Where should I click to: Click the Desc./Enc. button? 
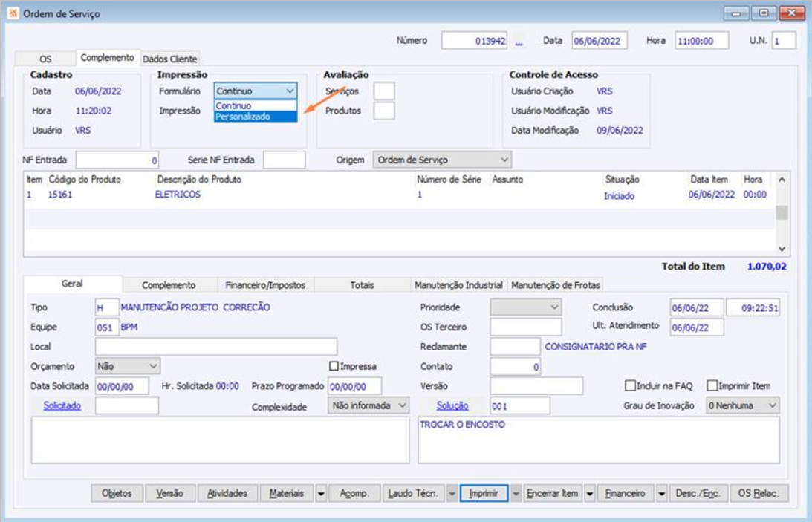point(698,494)
